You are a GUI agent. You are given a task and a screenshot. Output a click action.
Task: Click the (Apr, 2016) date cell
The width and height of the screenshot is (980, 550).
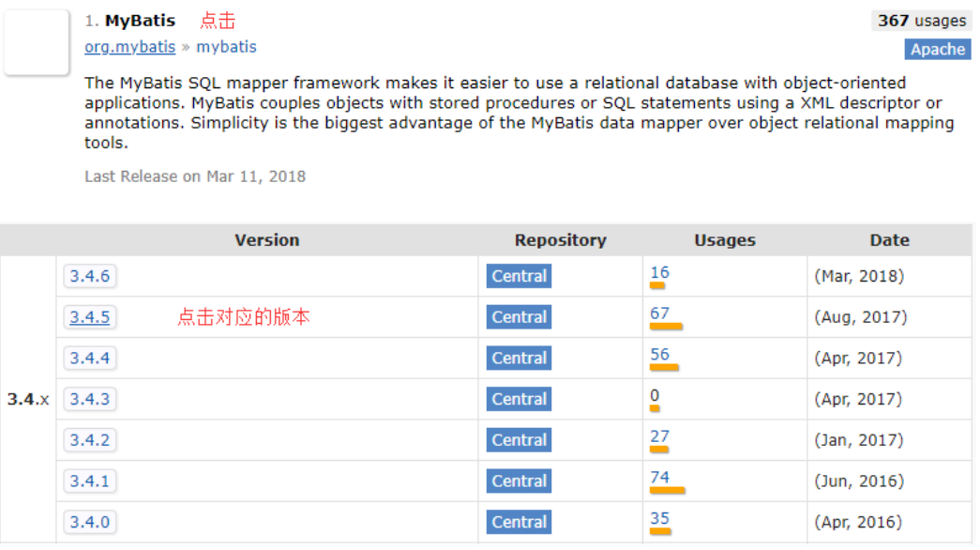pyautogui.click(x=858, y=522)
